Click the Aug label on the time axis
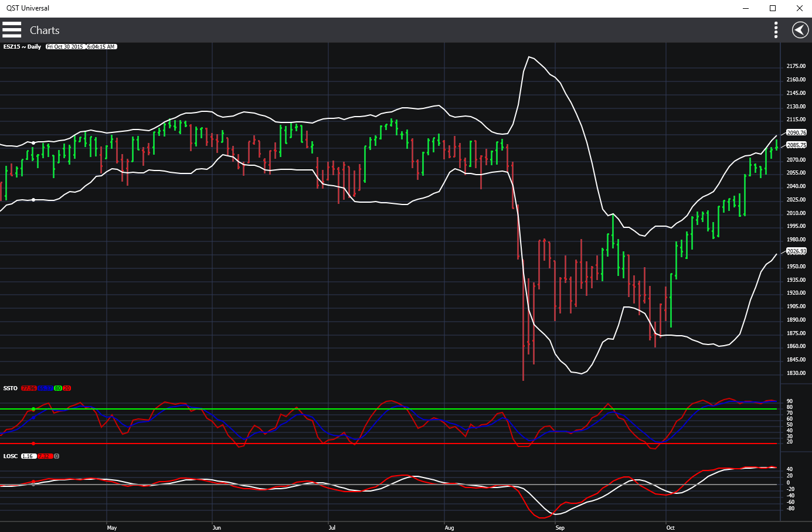This screenshot has height=532, width=812. coord(449,528)
